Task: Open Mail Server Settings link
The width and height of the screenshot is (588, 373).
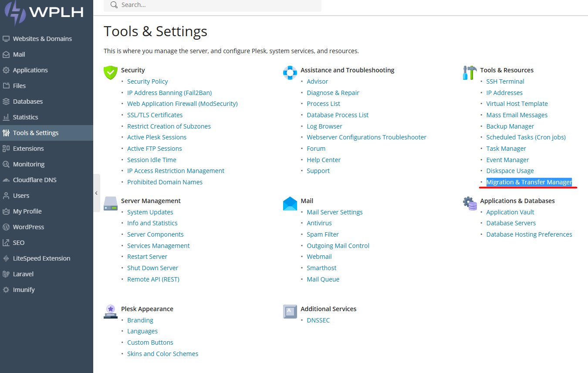Action: click(x=335, y=212)
